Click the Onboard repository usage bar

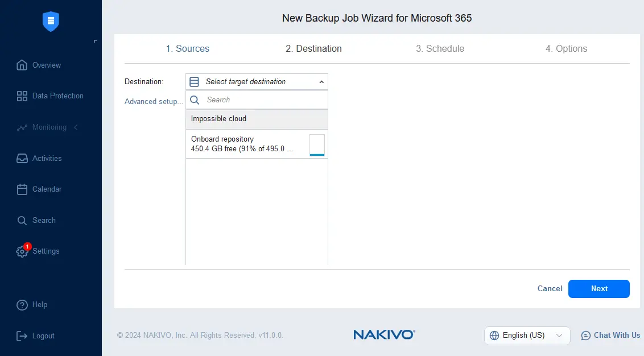[317, 145]
